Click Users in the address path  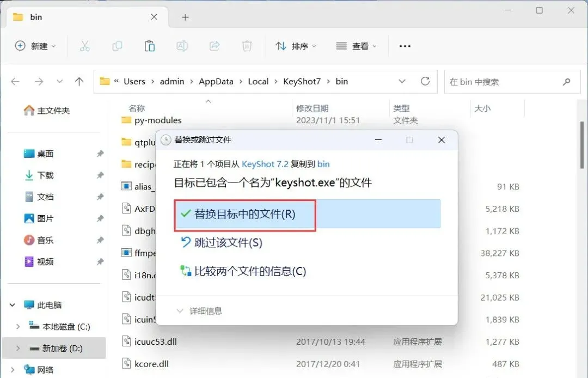click(x=134, y=81)
